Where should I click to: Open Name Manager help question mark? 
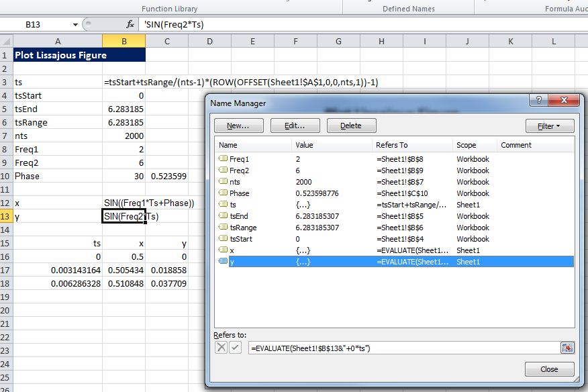[538, 101]
